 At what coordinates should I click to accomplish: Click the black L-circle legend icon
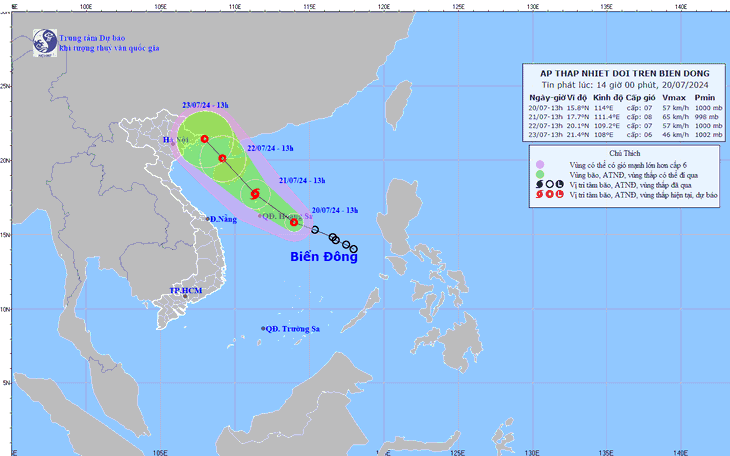point(560,185)
